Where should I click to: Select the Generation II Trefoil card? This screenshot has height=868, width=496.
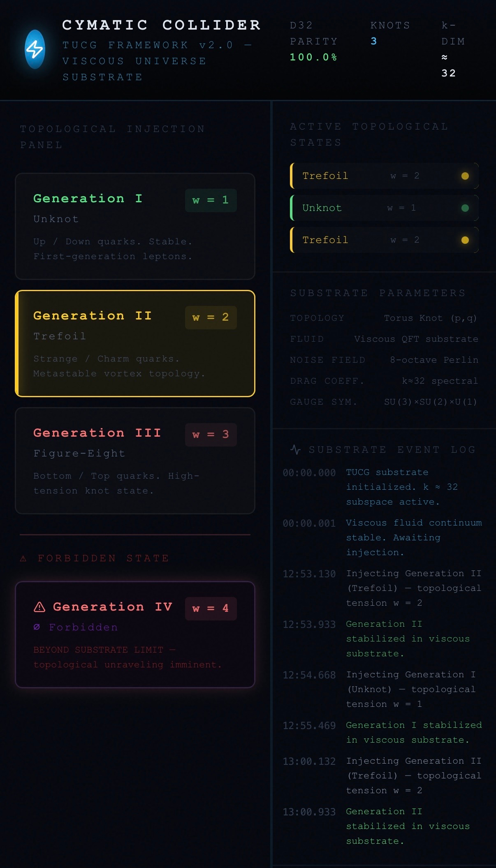coord(135,343)
